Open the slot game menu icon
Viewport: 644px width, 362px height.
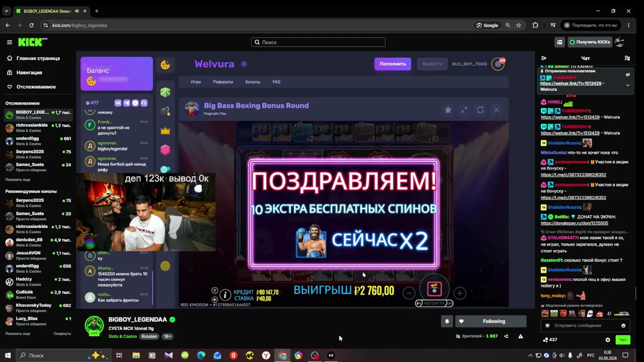(215, 291)
